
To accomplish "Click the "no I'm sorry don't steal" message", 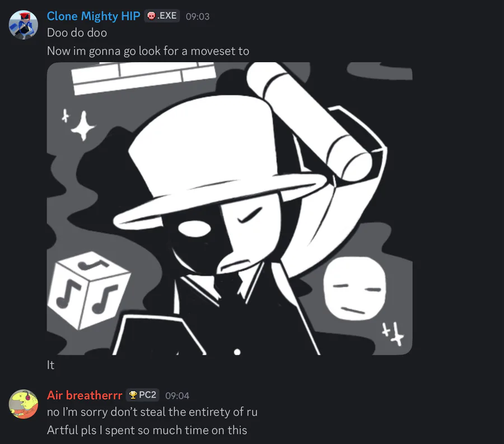I will 152,412.
